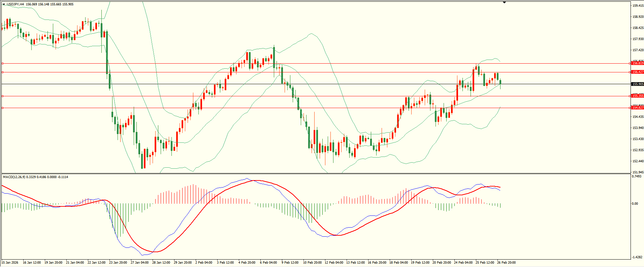Open the triangle menu beside USDJPY,H4
This screenshot has width=644, height=267.
pos(4,4)
